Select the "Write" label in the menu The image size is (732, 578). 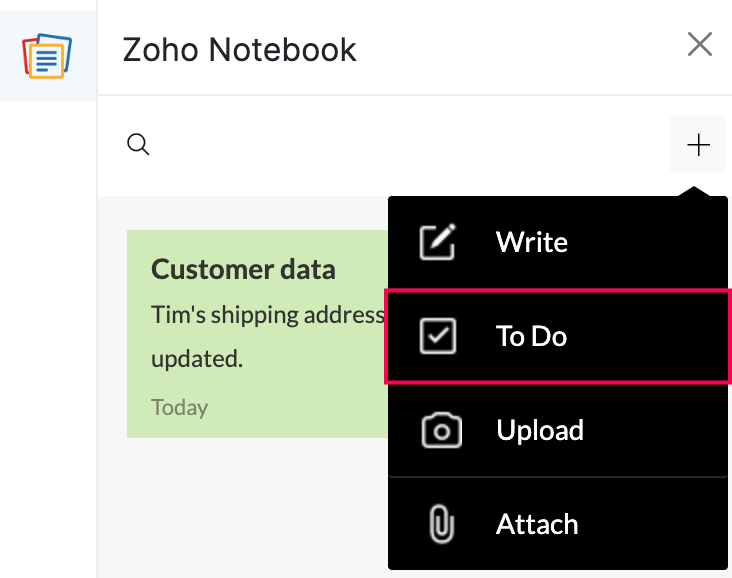tap(531, 243)
